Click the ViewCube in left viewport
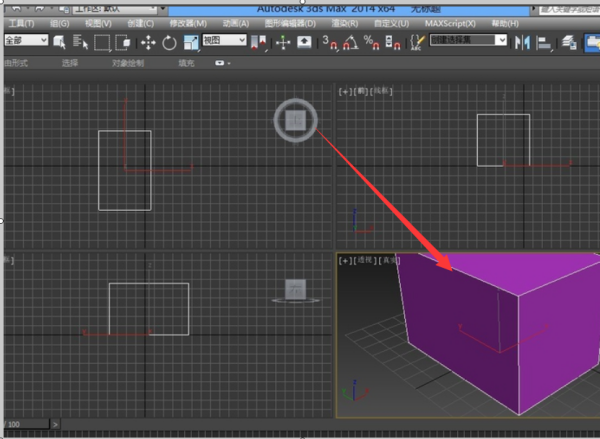Image resolution: width=600 pixels, height=439 pixels. (295, 289)
